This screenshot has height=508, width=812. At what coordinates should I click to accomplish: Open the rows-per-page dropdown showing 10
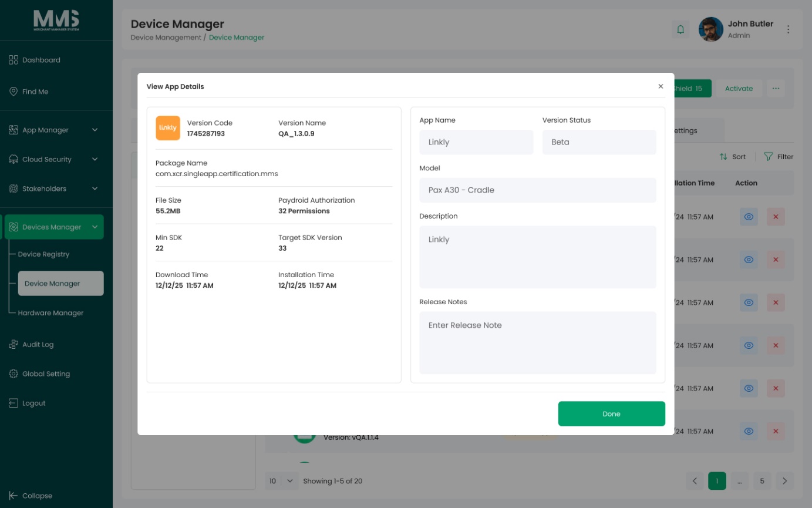pyautogui.click(x=281, y=481)
